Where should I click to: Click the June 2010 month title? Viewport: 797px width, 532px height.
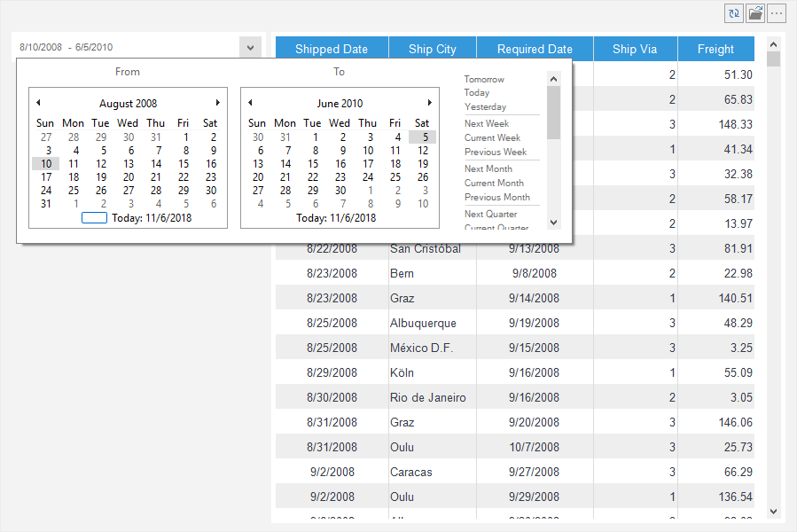340,104
